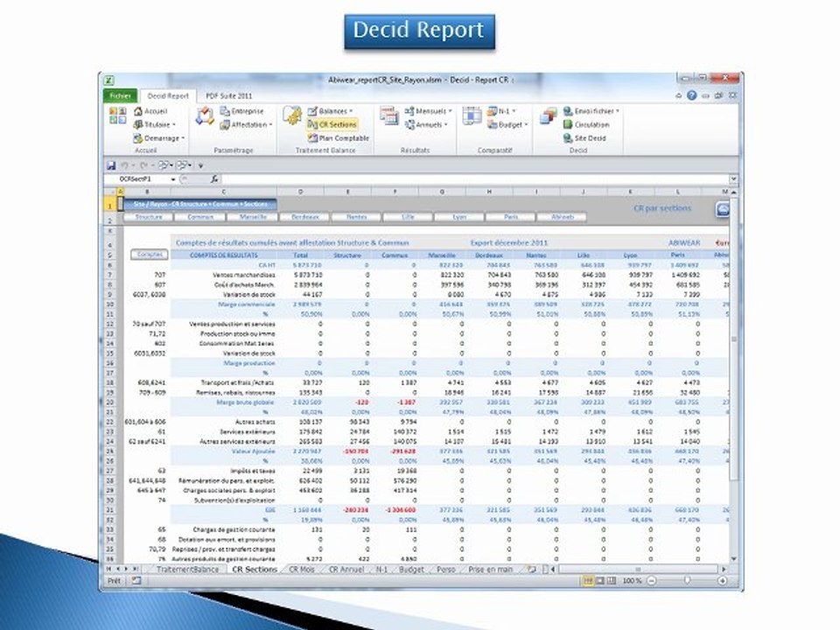Click the Marseille section button

(253, 217)
